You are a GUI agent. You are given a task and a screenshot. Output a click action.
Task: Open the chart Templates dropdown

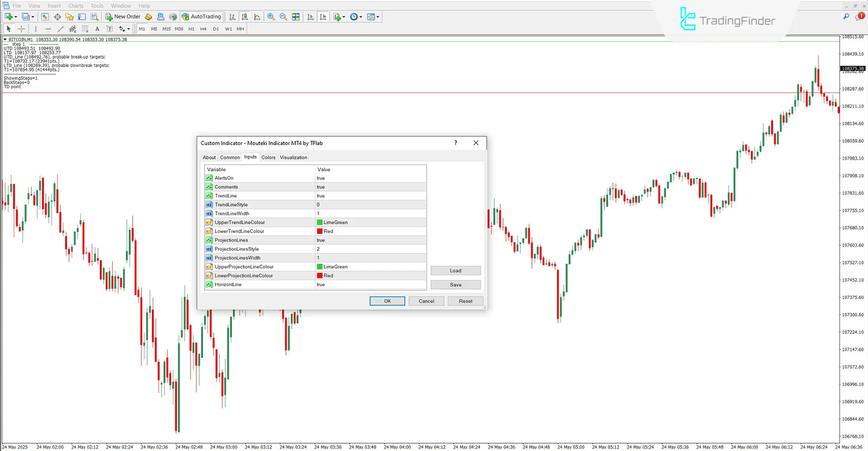[x=373, y=17]
